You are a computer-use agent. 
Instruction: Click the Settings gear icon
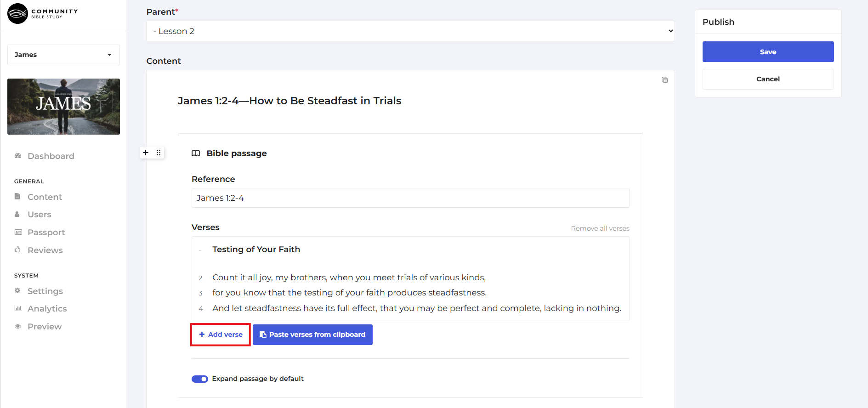tap(18, 291)
